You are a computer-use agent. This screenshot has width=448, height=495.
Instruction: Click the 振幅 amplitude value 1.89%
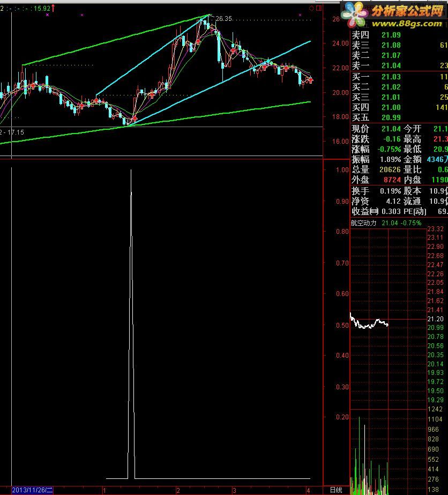coord(390,159)
